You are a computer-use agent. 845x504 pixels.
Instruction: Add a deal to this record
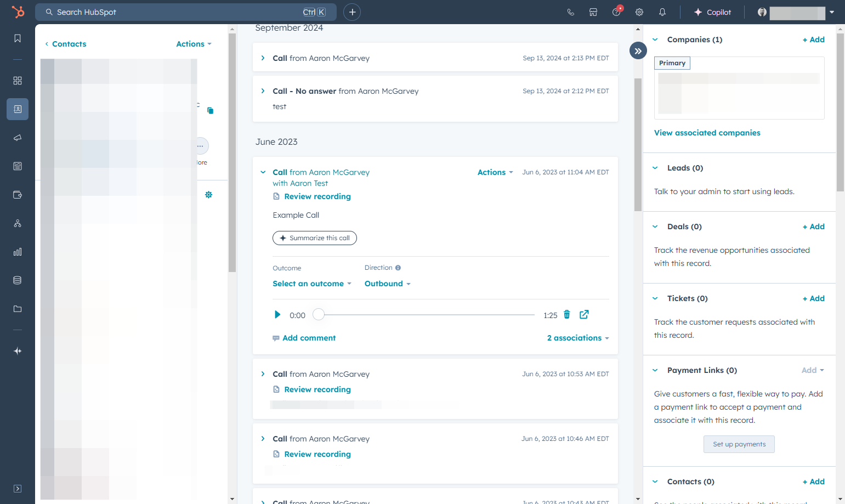coord(814,226)
